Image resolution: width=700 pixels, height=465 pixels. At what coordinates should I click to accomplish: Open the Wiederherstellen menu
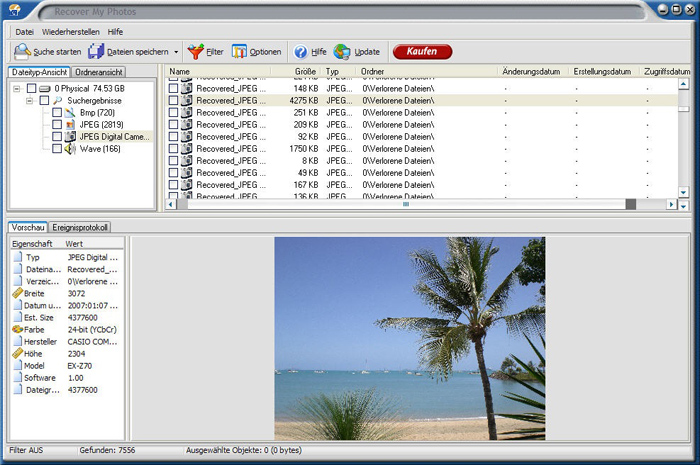[72, 32]
